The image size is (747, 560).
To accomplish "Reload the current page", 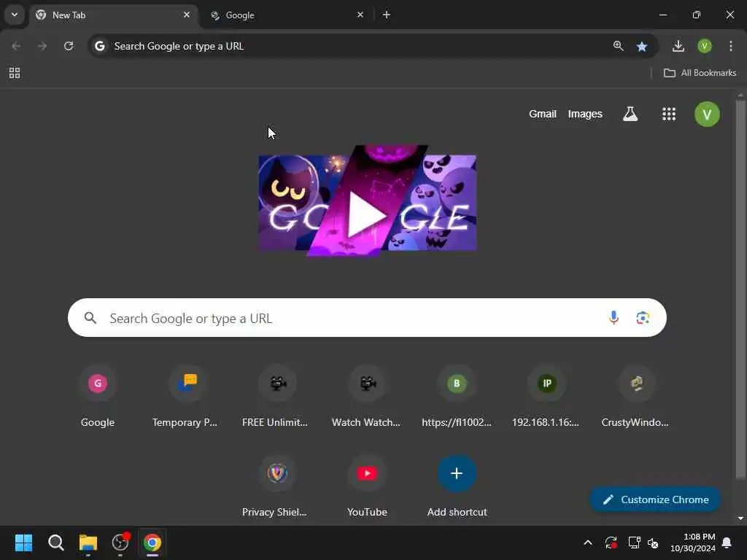I will (69, 46).
